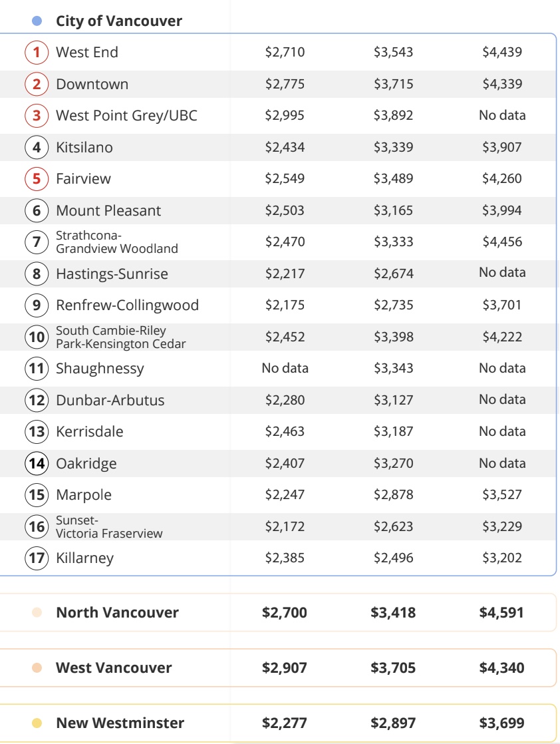Select Shaughnessy's first-column No data cell
The height and width of the screenshot is (744, 560).
[x=285, y=368]
